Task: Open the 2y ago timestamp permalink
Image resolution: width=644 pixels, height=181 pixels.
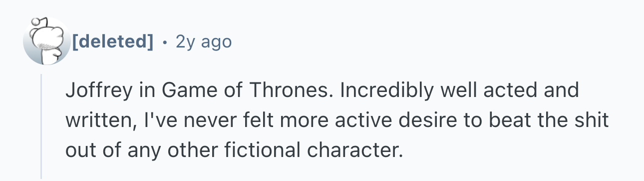Action: click(204, 41)
